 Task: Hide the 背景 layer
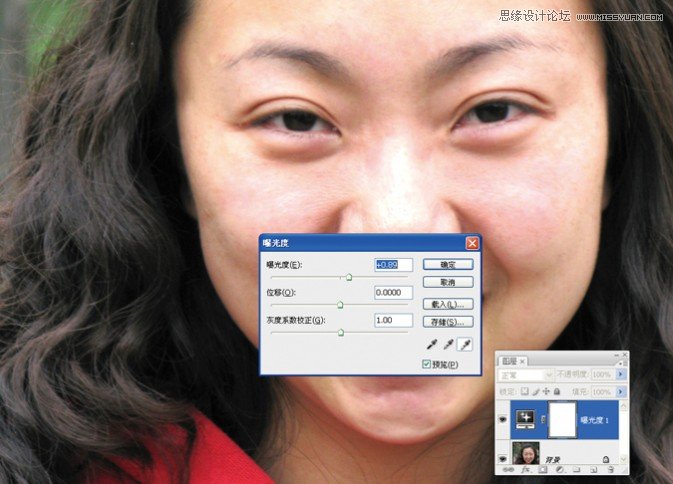click(x=503, y=459)
